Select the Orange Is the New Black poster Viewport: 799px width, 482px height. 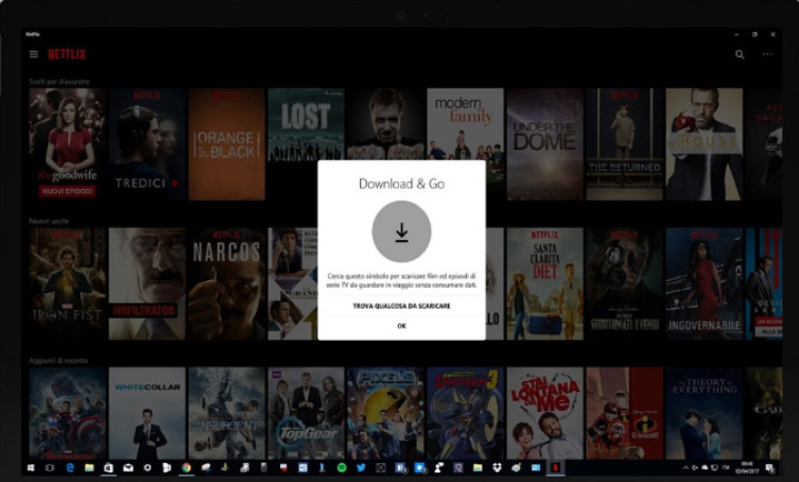coord(227,144)
